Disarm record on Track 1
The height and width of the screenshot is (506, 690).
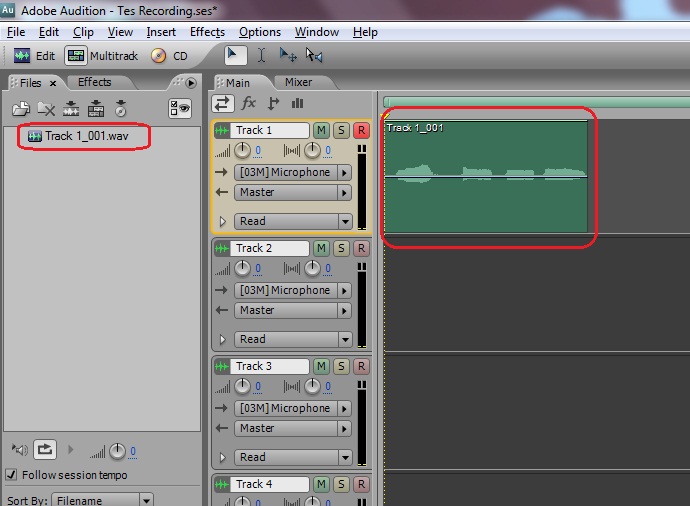point(361,130)
